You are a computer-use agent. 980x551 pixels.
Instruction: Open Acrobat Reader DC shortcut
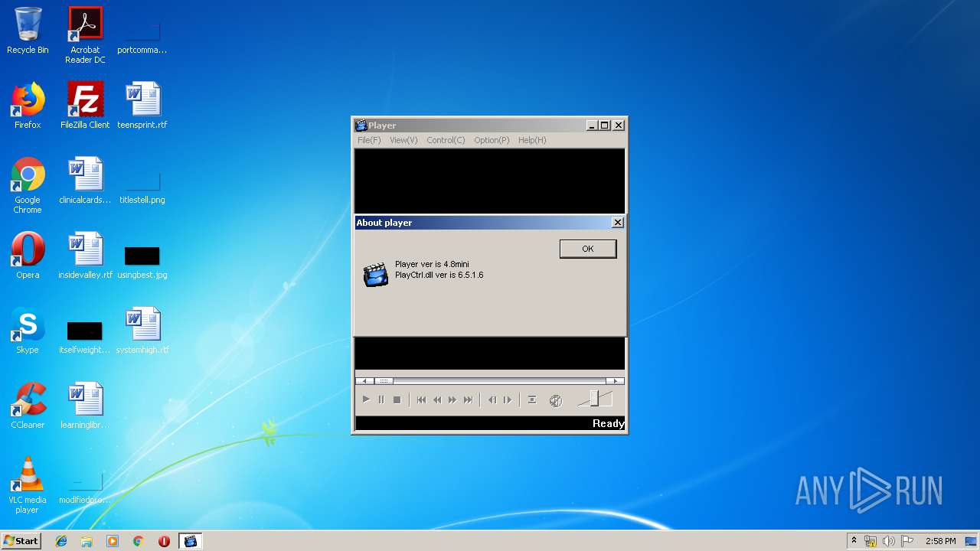tap(85, 35)
